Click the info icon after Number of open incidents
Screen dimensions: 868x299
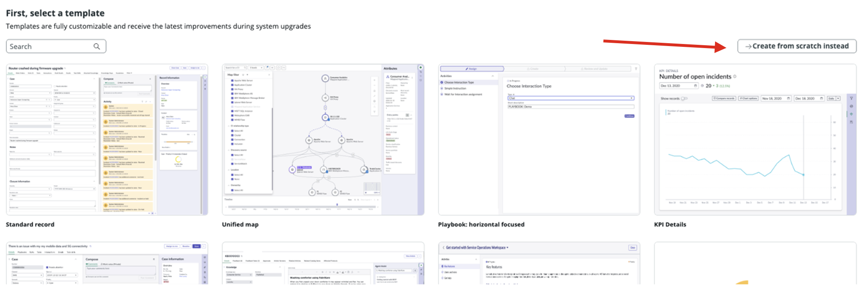coord(735,77)
